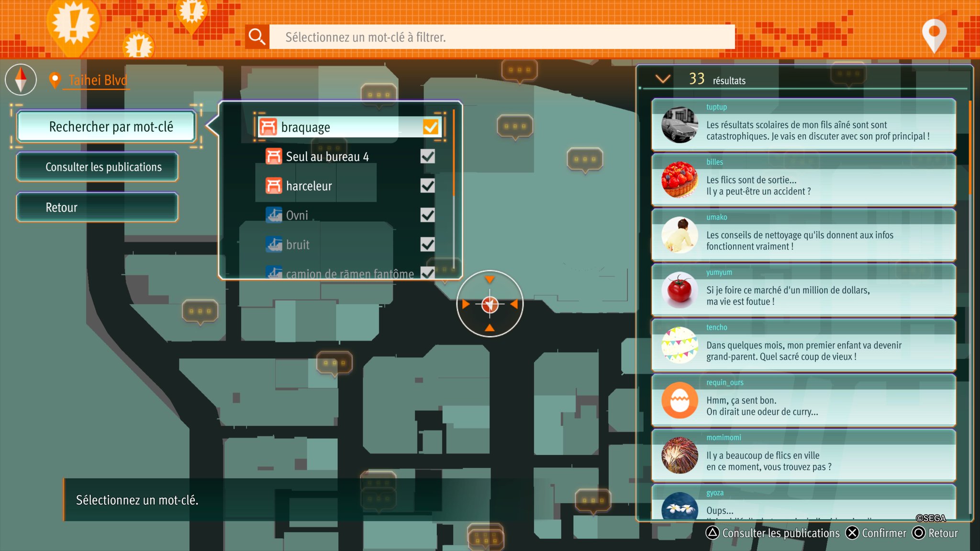Open momimomi's post about cops in town
The image size is (980, 551).
(x=803, y=455)
